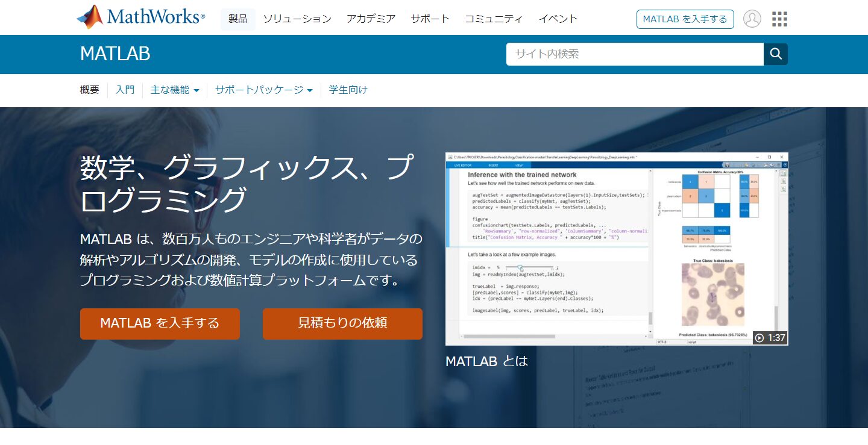Open the ソリューション menu
Viewport: 868px width, 445px height.
click(x=297, y=19)
